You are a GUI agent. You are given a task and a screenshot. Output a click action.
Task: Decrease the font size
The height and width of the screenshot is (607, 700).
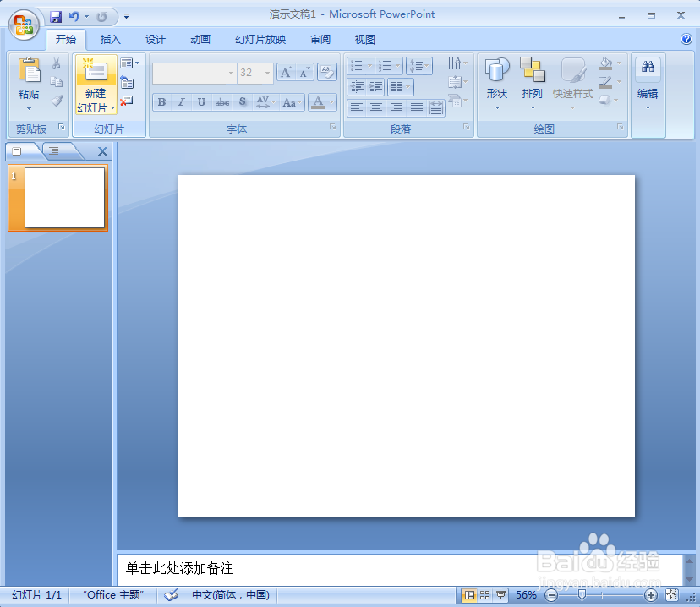(304, 72)
